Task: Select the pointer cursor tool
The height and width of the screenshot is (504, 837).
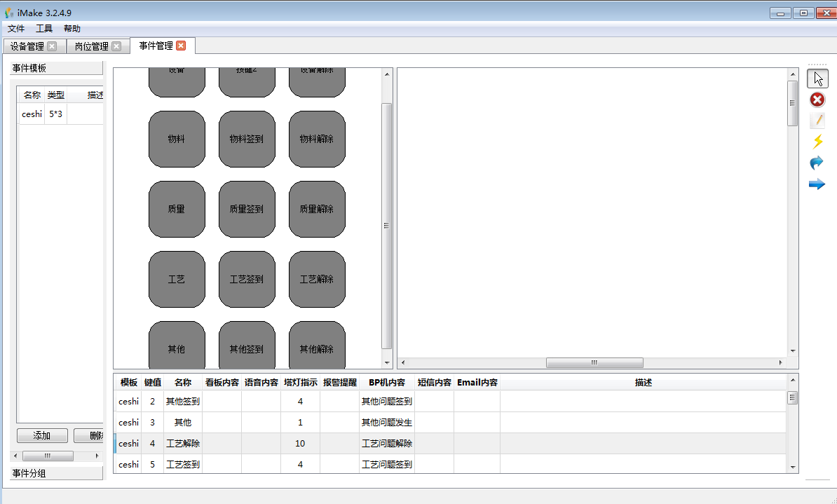Action: click(817, 79)
